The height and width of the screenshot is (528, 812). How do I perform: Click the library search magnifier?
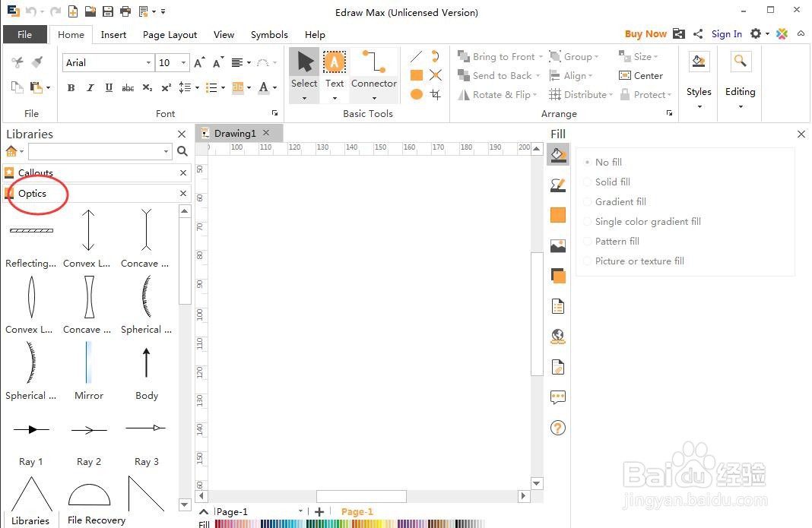click(182, 151)
